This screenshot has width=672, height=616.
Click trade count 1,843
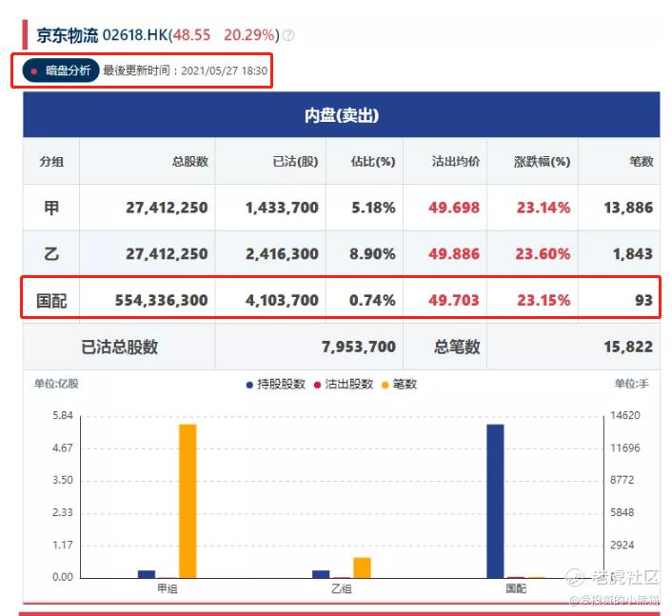(633, 254)
